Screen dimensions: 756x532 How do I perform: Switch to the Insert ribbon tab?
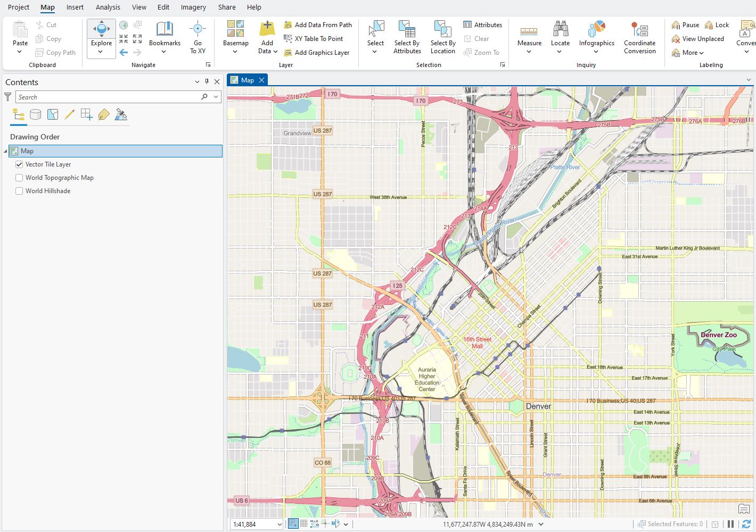click(75, 7)
